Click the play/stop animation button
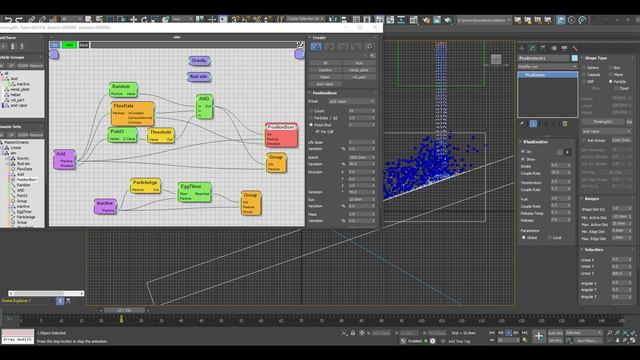 [x=509, y=333]
